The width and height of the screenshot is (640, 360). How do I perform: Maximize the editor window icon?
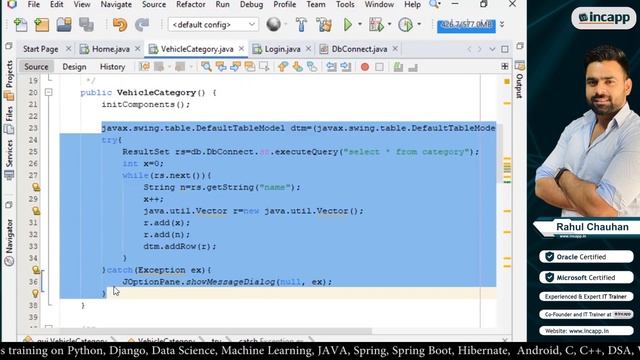pos(505,49)
